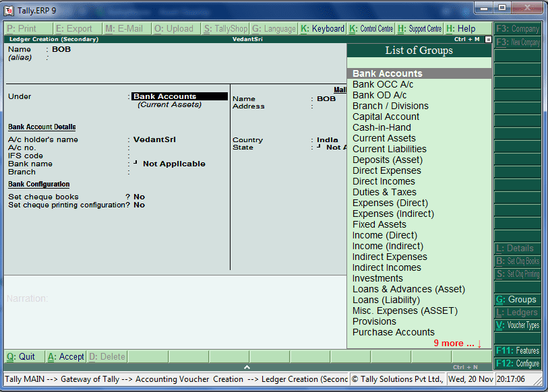Select Provisions group

click(419, 321)
